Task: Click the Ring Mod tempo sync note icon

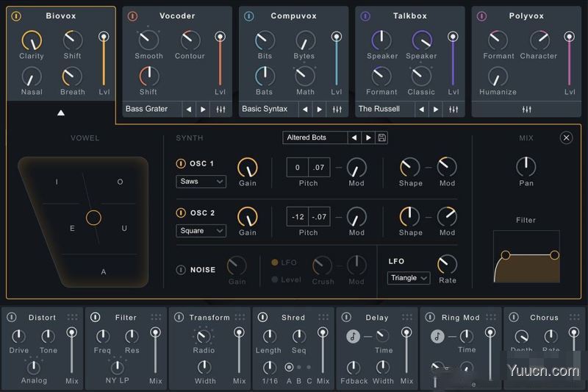Action: (437, 336)
